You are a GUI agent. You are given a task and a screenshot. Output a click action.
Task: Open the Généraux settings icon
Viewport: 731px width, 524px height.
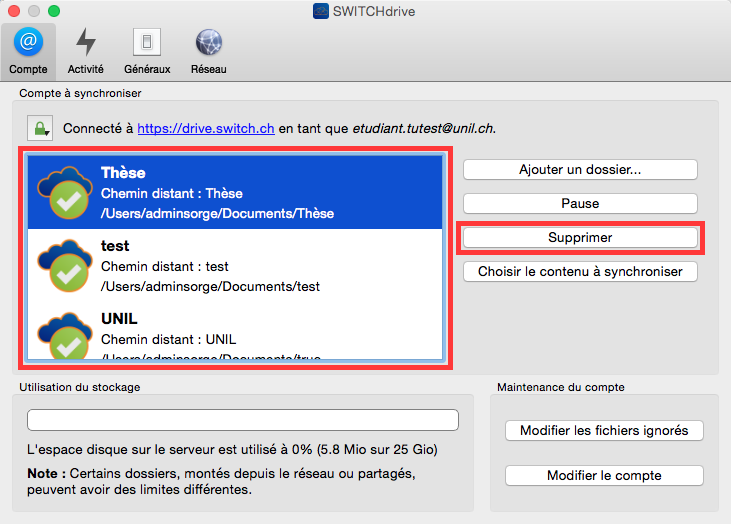[147, 43]
